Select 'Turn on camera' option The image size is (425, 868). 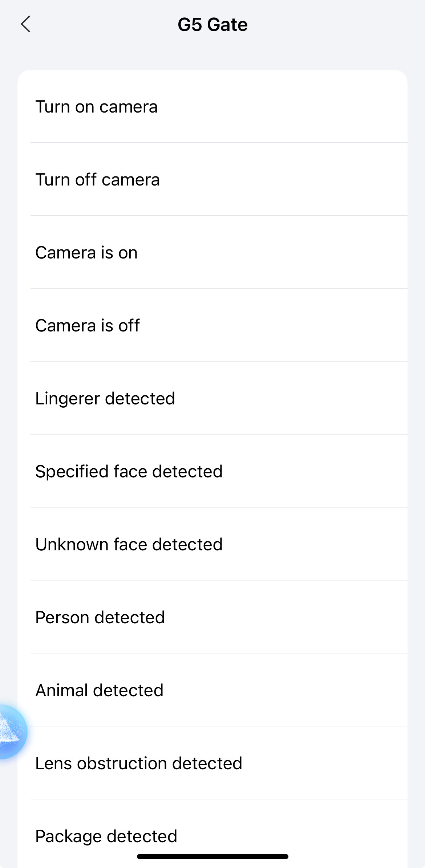point(96,107)
